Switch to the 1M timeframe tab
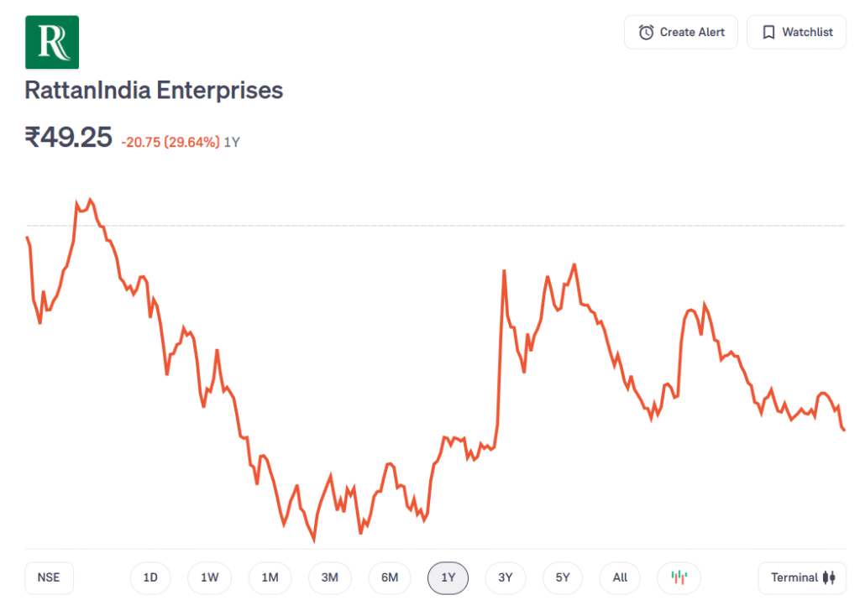Viewport: 860px width, 616px height. (270, 577)
